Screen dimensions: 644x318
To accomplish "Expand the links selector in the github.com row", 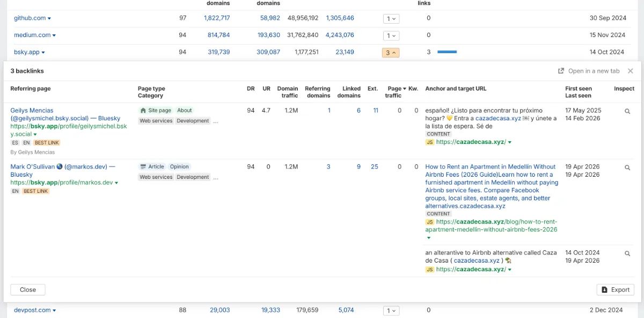I will (x=391, y=19).
